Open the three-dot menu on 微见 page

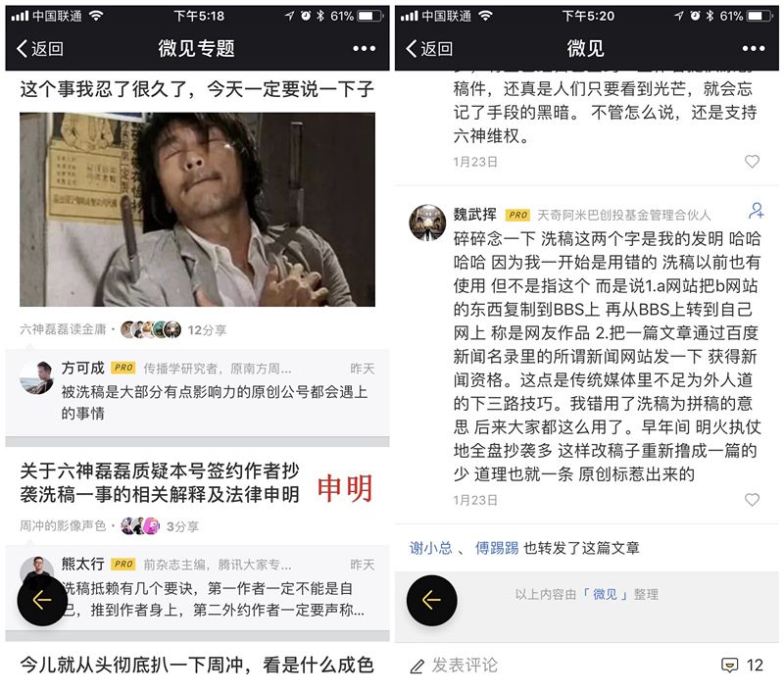pyautogui.click(x=754, y=48)
